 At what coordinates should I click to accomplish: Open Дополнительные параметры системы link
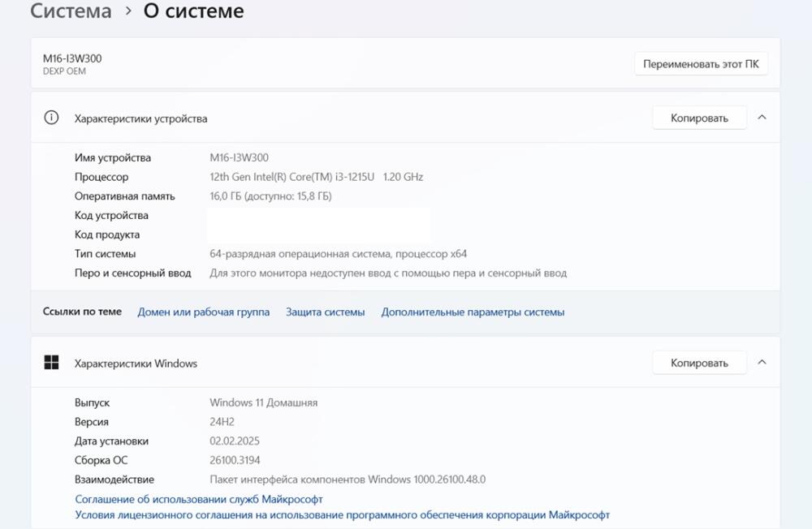coord(473,312)
